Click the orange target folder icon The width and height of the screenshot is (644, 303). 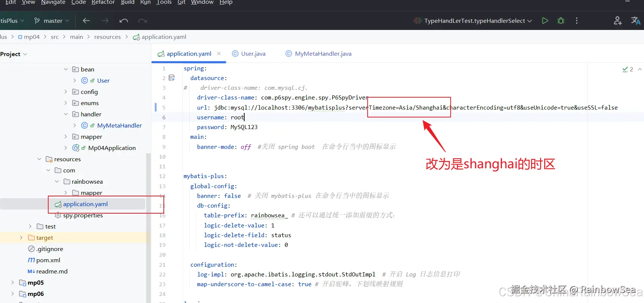[x=31, y=238]
